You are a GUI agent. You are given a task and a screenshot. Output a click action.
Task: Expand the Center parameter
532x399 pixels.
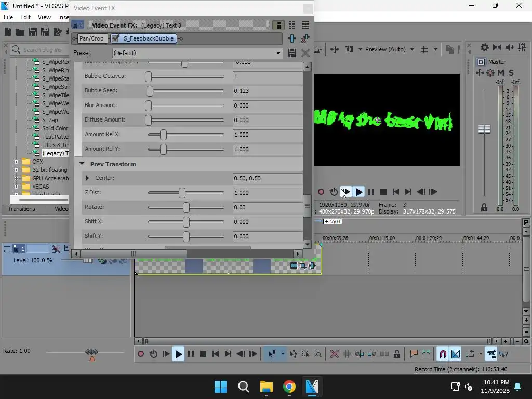(x=87, y=178)
